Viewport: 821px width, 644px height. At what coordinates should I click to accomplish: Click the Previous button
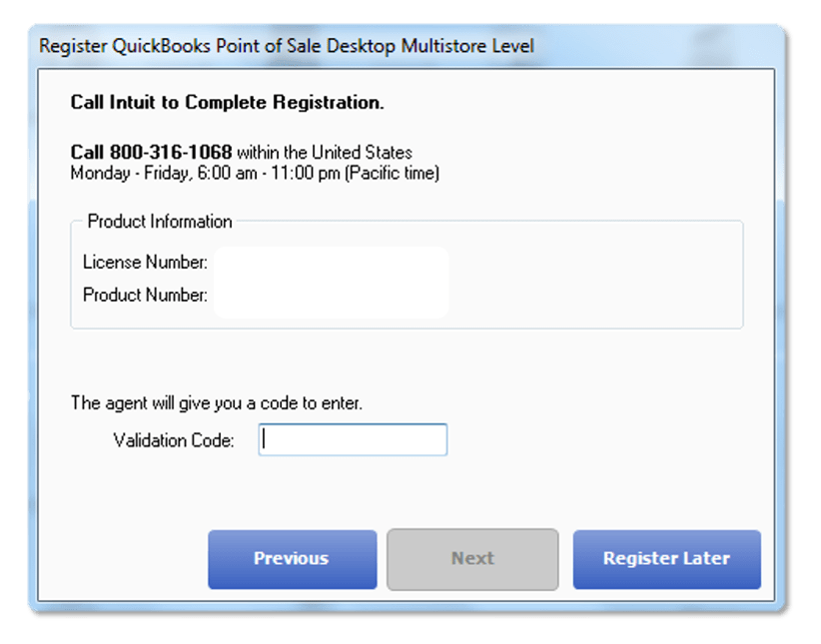point(292,559)
